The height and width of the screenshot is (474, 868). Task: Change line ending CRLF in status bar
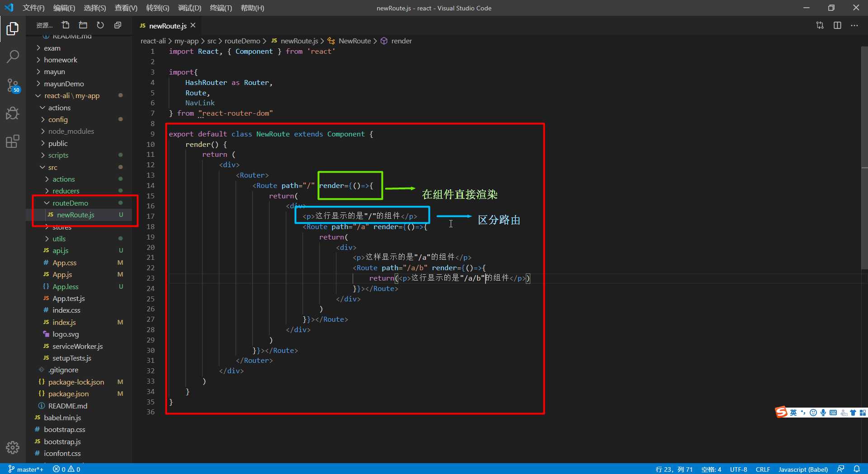tap(763, 469)
